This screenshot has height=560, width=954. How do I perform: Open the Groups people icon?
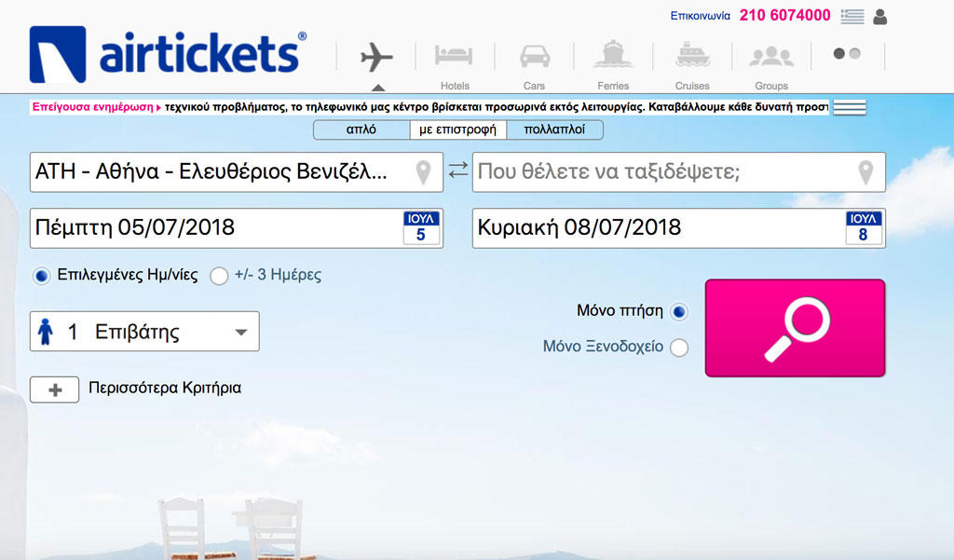tap(771, 56)
